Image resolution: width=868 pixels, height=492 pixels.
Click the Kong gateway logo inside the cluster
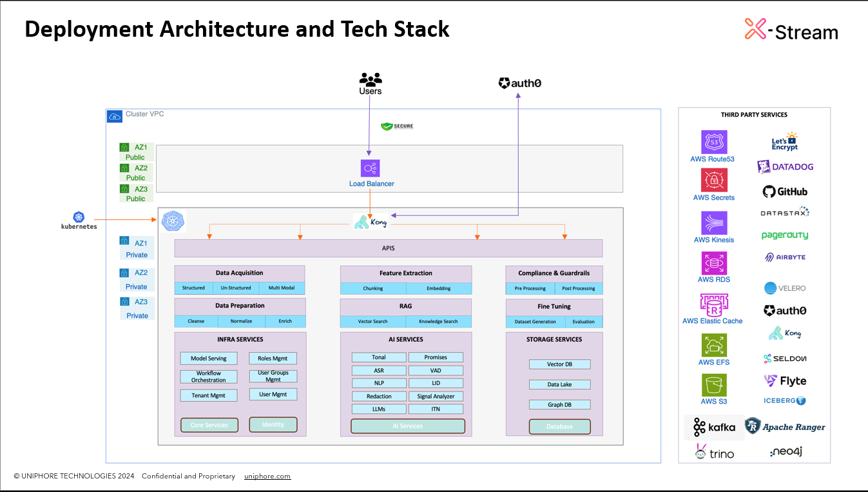coord(370,221)
